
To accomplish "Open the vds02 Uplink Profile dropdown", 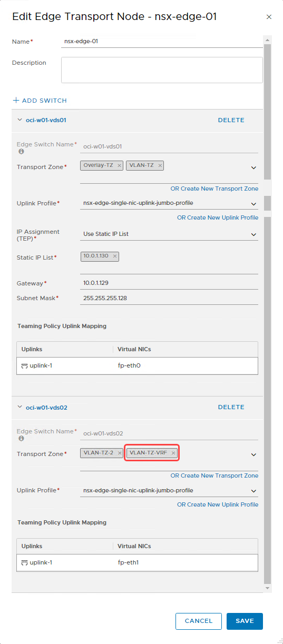I will [253, 491].
